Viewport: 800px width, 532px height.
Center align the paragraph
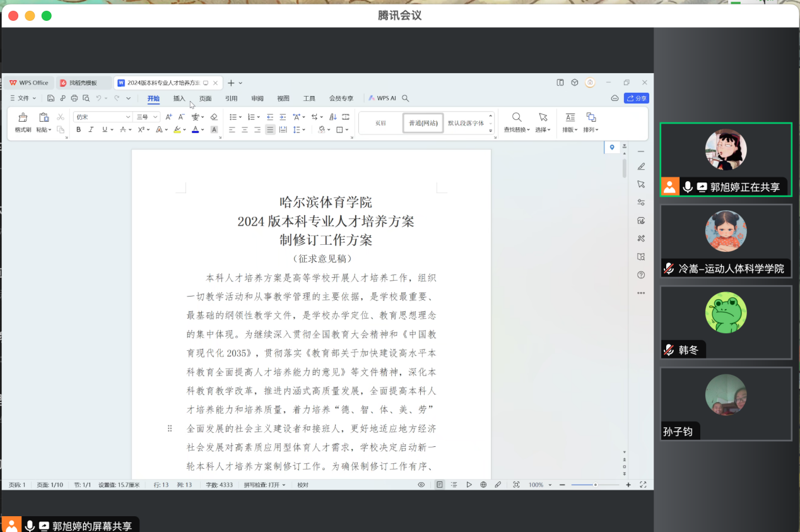click(x=245, y=129)
